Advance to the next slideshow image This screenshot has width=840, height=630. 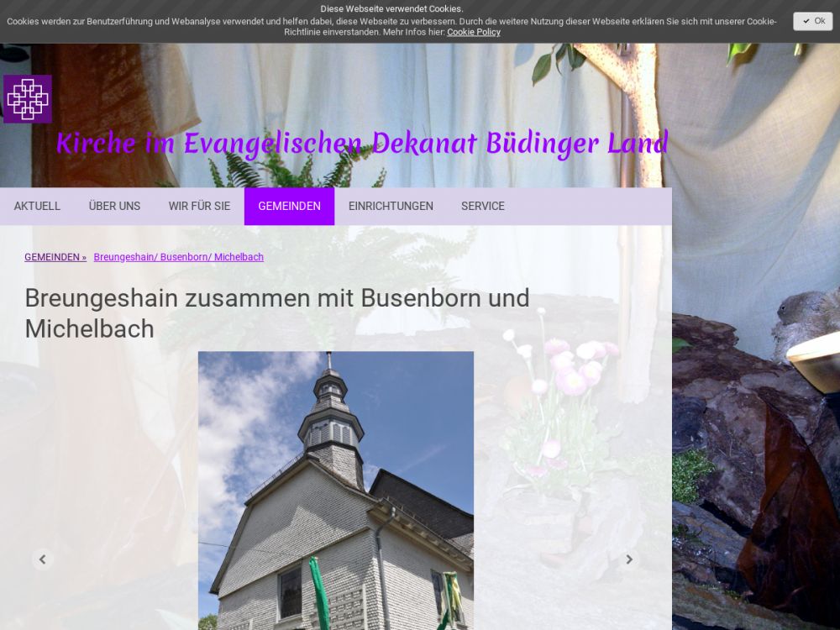click(628, 559)
